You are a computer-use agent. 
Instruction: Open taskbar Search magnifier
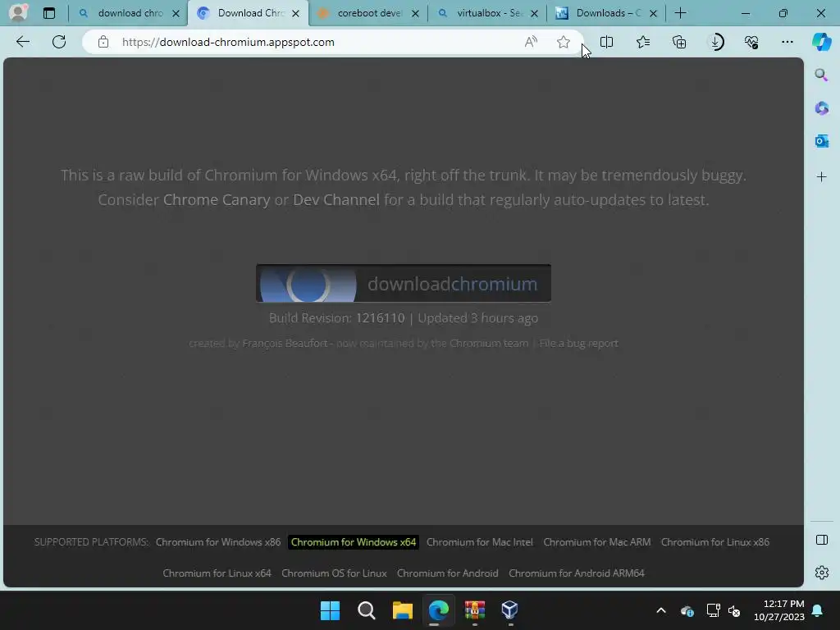(x=367, y=610)
